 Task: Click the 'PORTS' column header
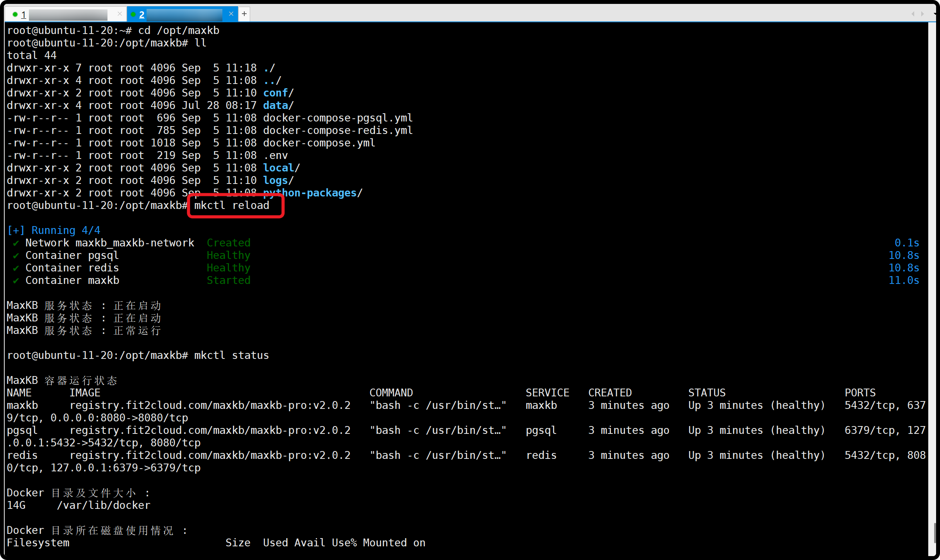(x=860, y=393)
